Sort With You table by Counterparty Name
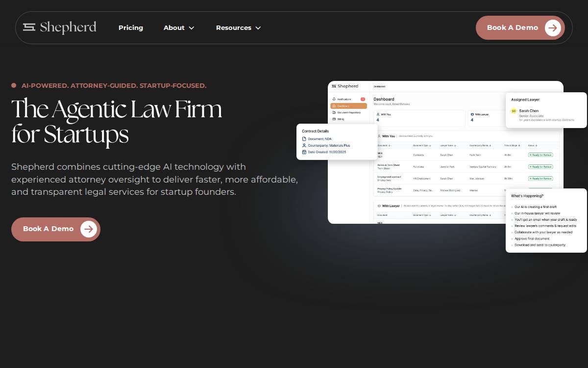588x368 pixels. (481, 146)
